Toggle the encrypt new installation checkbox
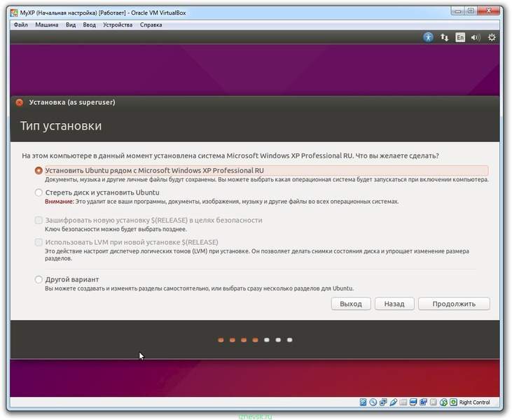This screenshot has height=420, width=512. (x=39, y=220)
